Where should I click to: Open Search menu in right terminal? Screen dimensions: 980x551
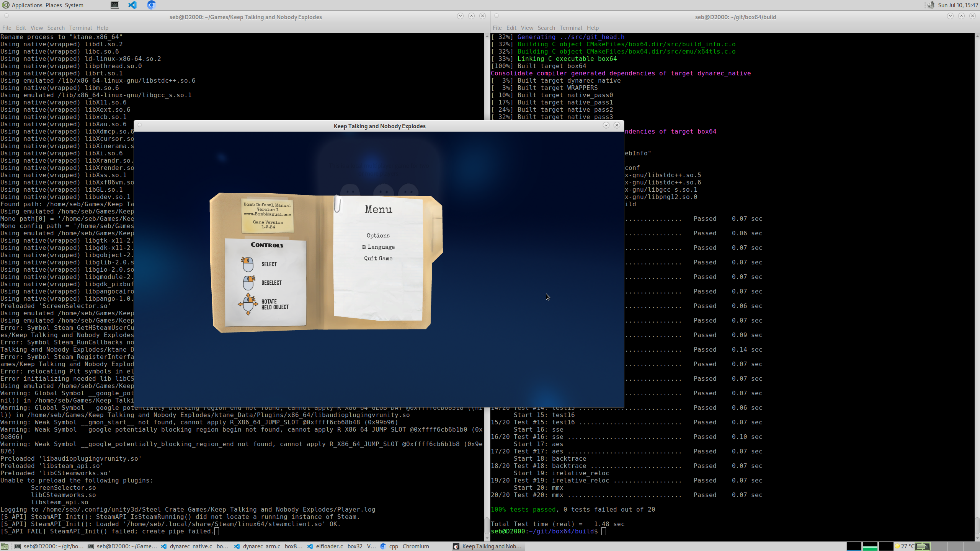coord(546,28)
